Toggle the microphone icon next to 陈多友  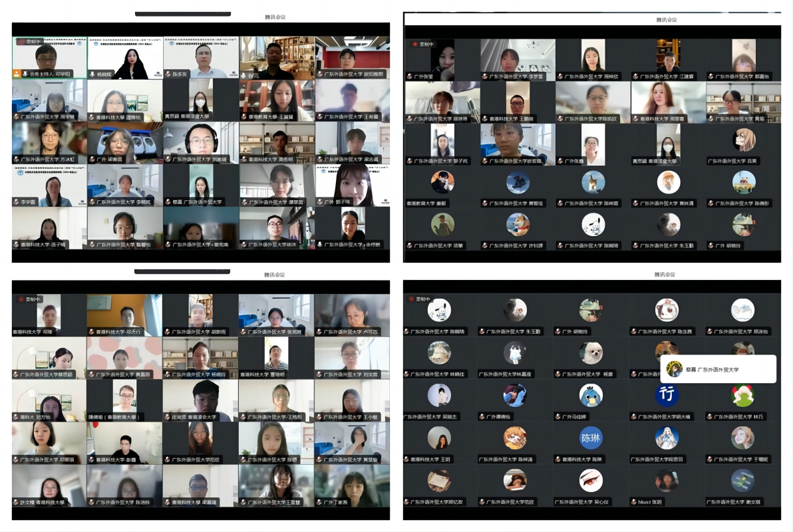167,75
